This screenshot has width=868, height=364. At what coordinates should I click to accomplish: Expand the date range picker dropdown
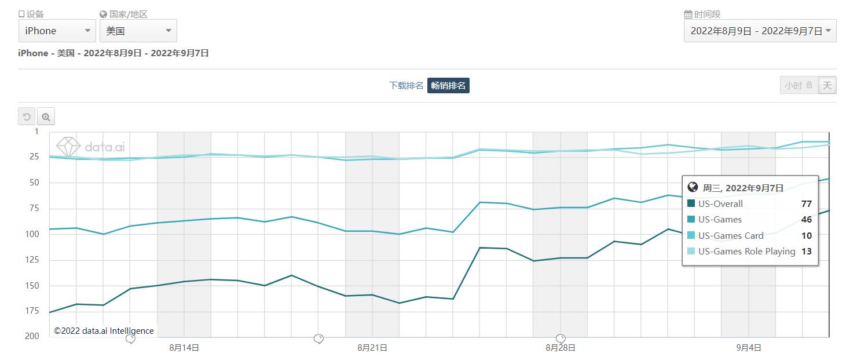760,31
